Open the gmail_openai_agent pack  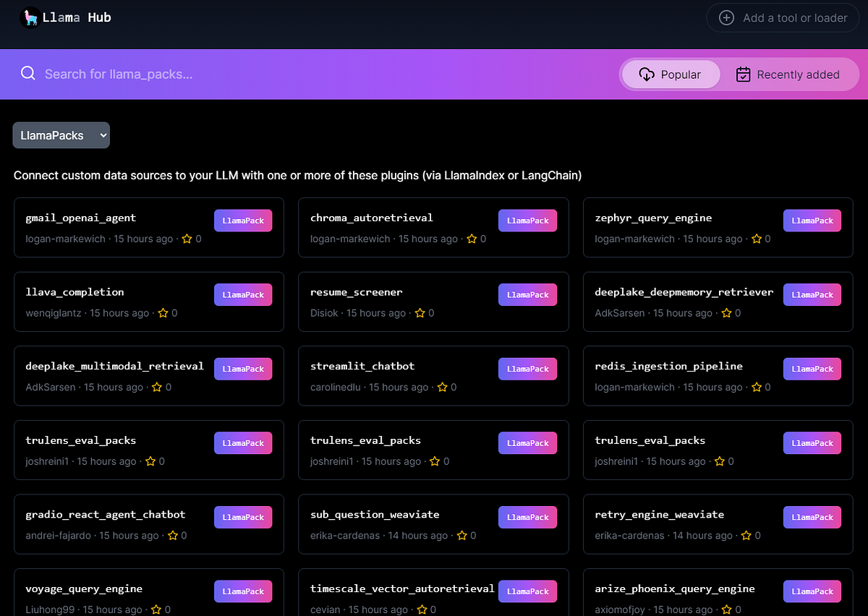coord(80,217)
